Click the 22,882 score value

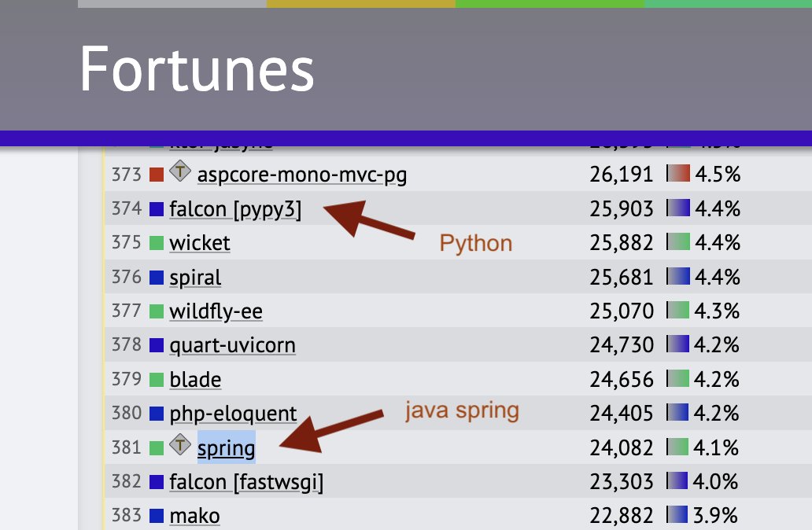pyautogui.click(x=622, y=516)
